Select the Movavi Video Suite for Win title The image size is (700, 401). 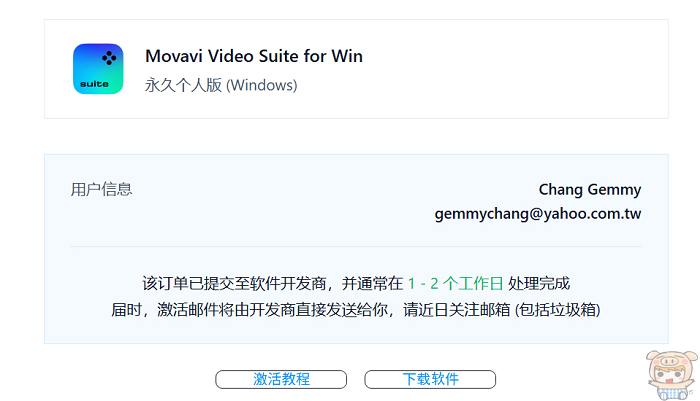[254, 56]
